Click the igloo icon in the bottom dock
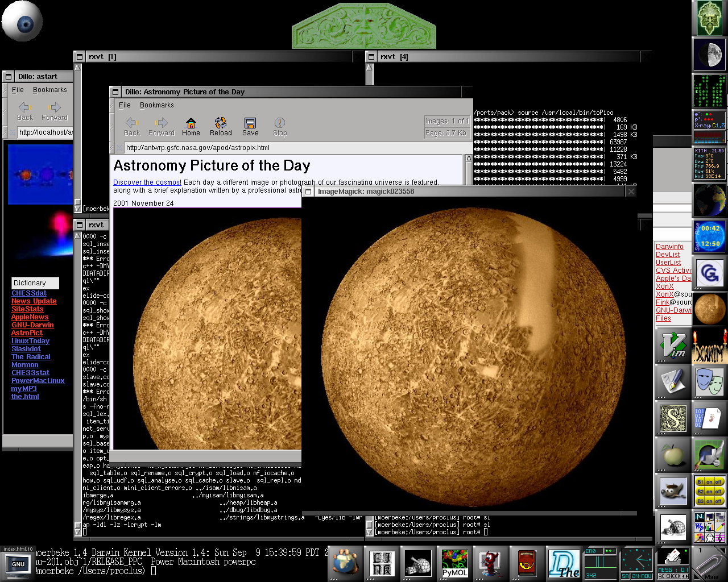The width and height of the screenshot is (728, 582). (x=418, y=564)
